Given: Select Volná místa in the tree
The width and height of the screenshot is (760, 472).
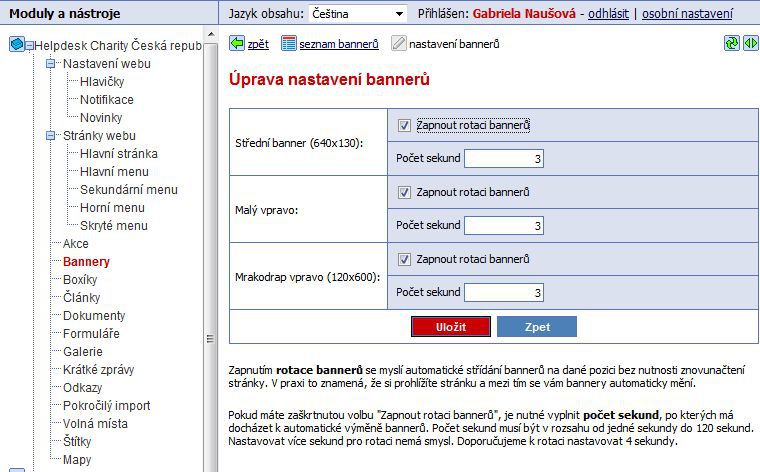Looking at the screenshot, I should pos(95,424).
